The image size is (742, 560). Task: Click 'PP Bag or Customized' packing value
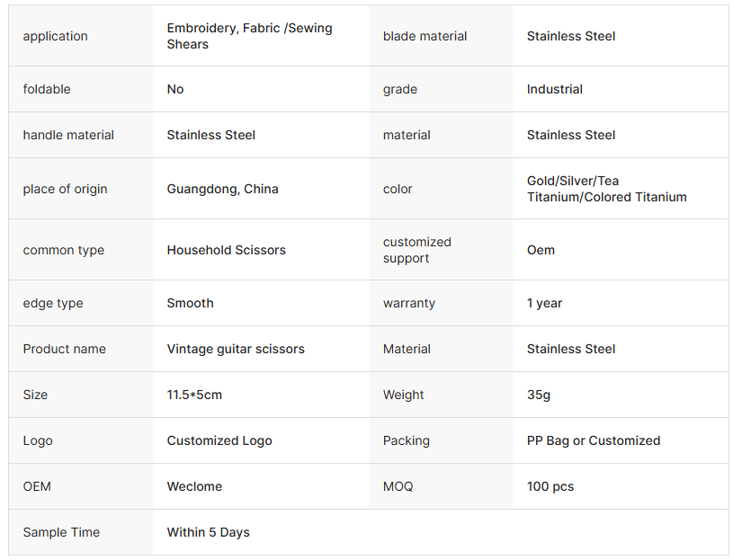pos(594,440)
